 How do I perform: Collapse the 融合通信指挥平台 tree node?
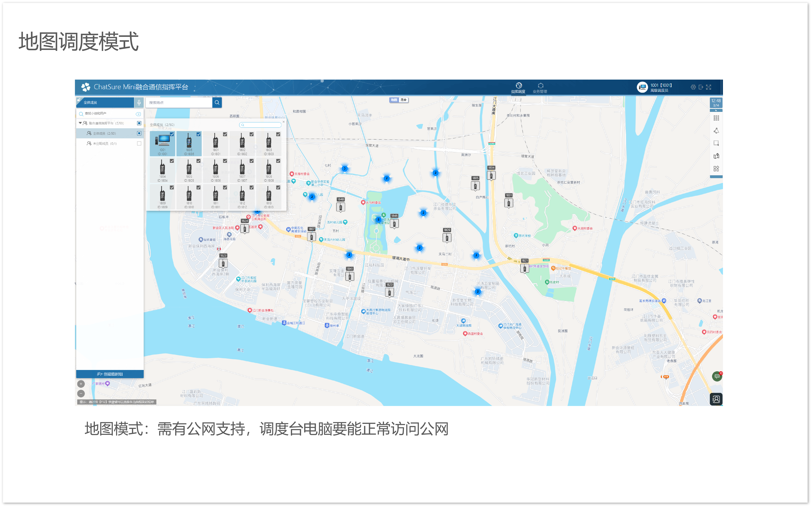(x=80, y=123)
